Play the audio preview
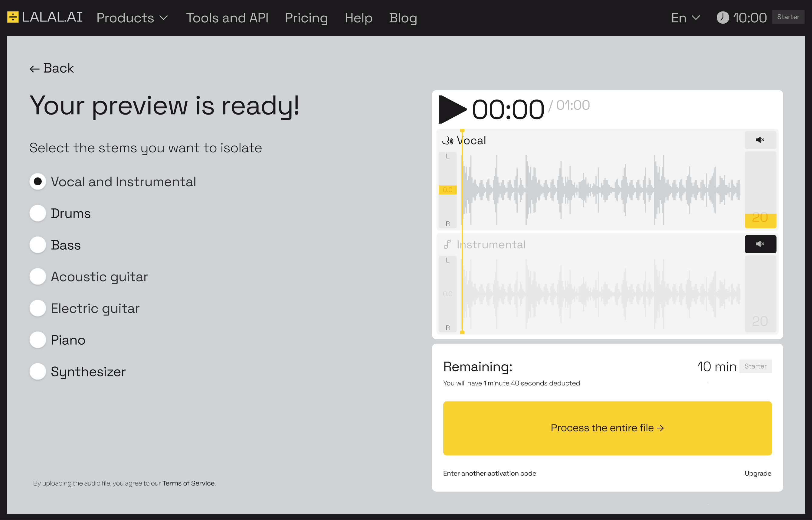The height and width of the screenshot is (520, 812). coord(452,109)
